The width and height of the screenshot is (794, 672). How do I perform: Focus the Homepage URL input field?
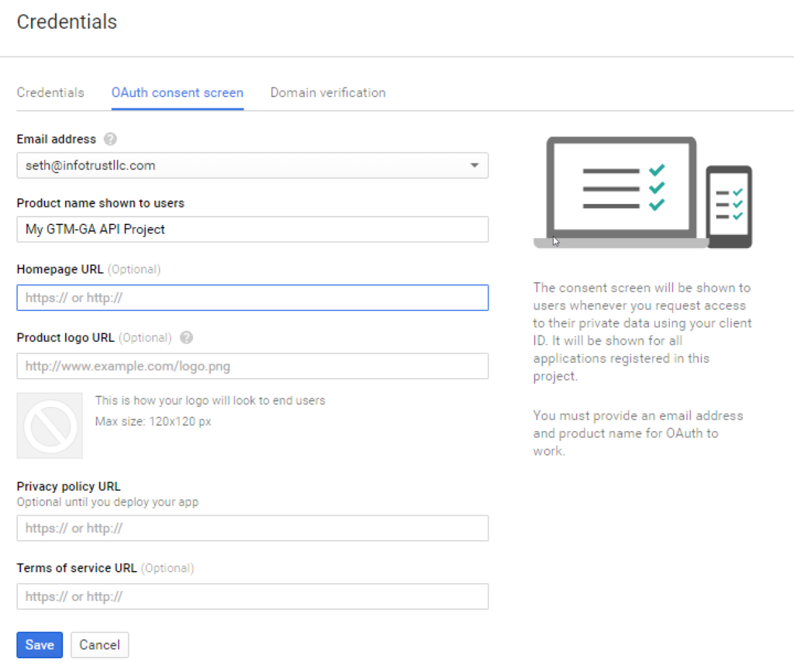(x=252, y=298)
